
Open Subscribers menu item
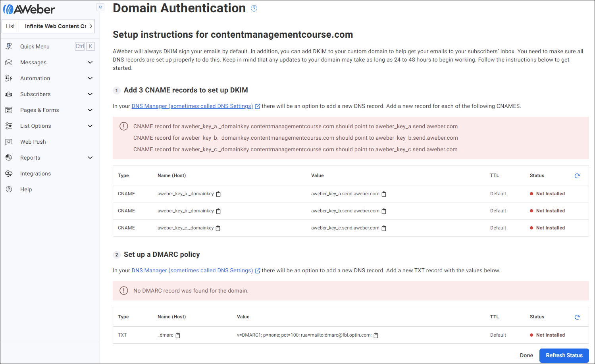point(35,94)
